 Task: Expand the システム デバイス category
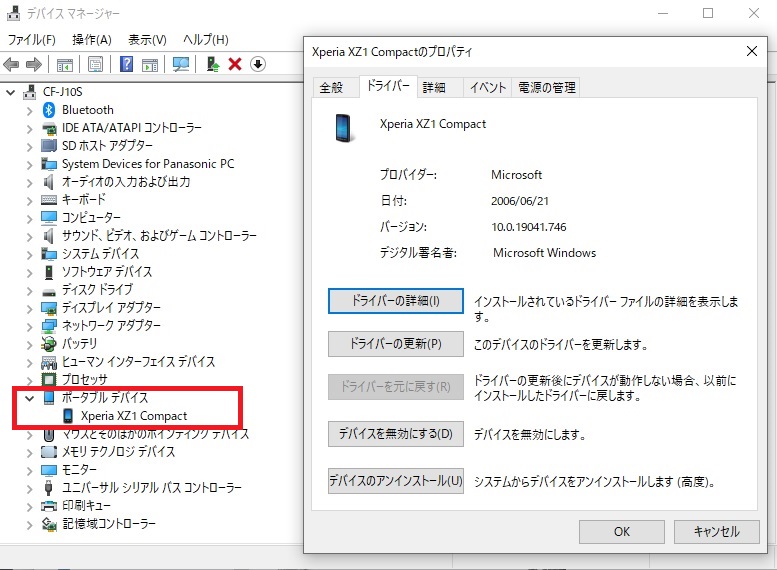click(x=30, y=255)
